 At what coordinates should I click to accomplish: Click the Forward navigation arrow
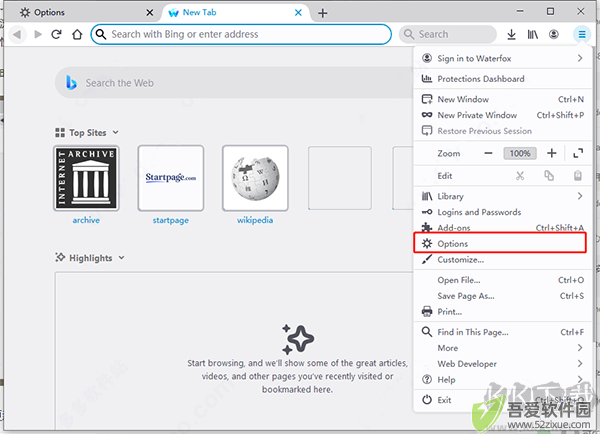[x=38, y=34]
